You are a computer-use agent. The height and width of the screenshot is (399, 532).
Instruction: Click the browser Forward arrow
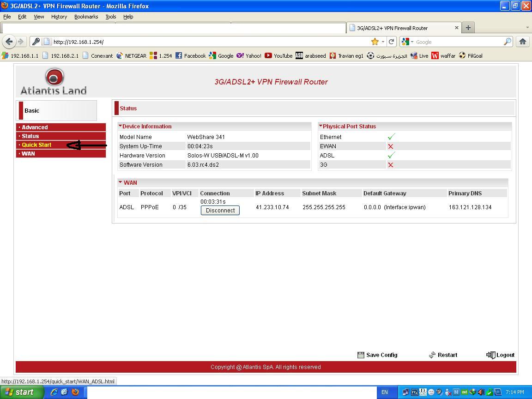point(21,42)
